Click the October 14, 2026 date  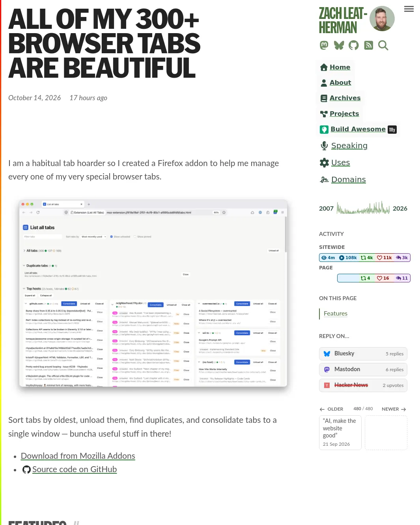[35, 98]
